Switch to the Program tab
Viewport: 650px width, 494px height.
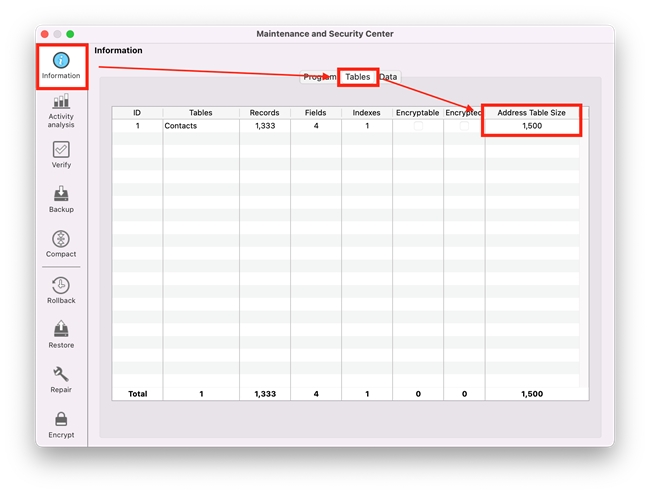click(x=318, y=77)
